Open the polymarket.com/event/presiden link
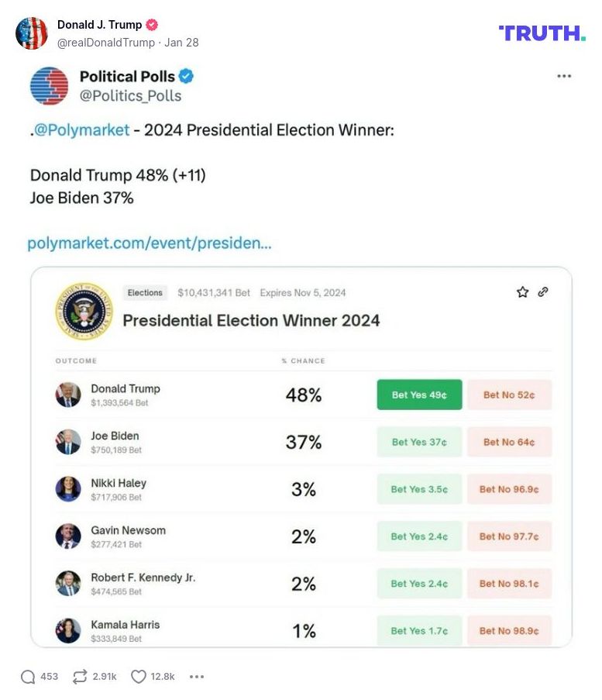The image size is (602, 700). (x=150, y=243)
